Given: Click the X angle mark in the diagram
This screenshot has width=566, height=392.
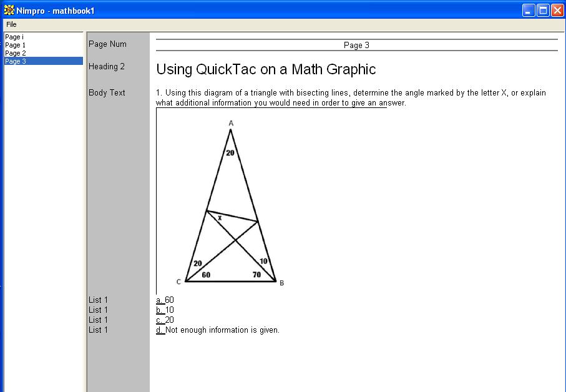Looking at the screenshot, I should [220, 218].
